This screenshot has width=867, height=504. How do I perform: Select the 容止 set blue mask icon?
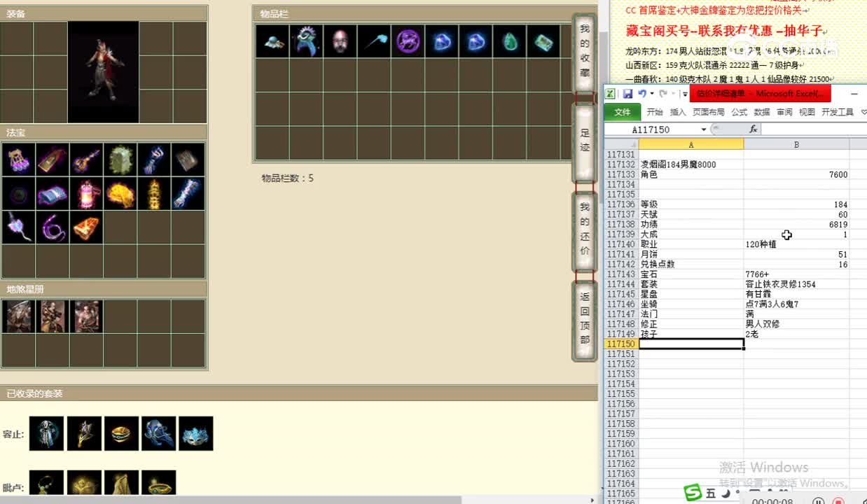click(196, 434)
